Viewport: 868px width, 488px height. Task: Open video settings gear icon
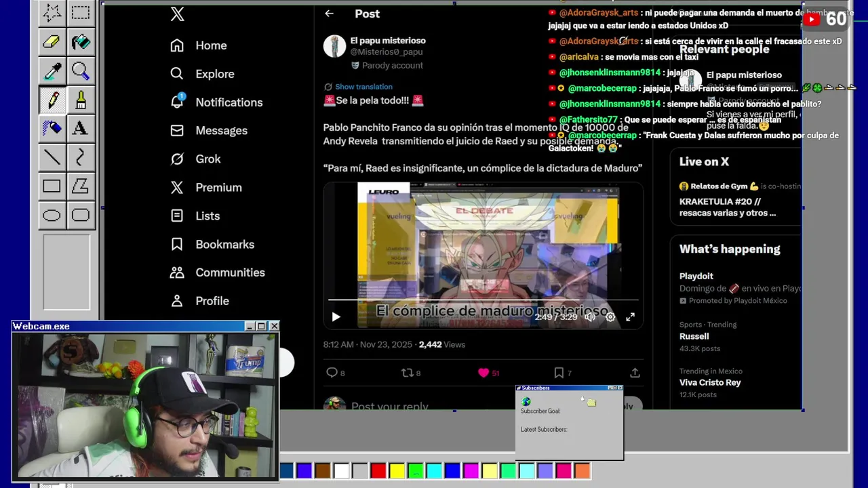(610, 317)
